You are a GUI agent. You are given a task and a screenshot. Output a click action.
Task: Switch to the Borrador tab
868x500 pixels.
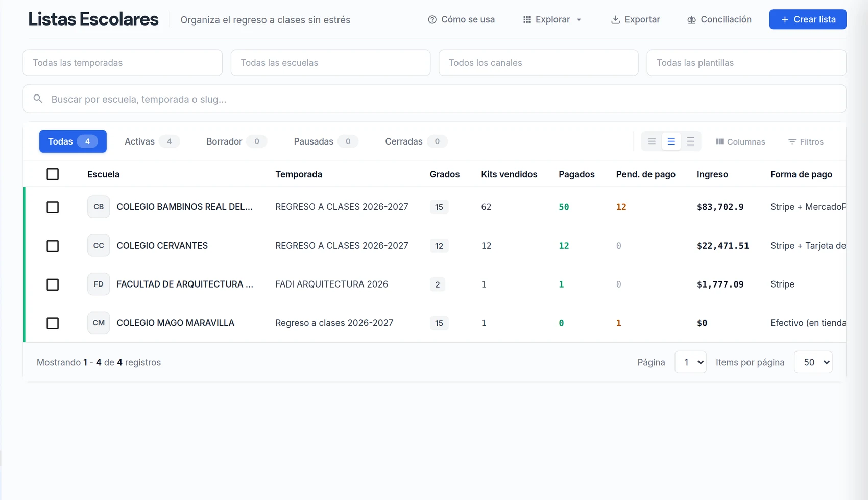click(x=236, y=141)
